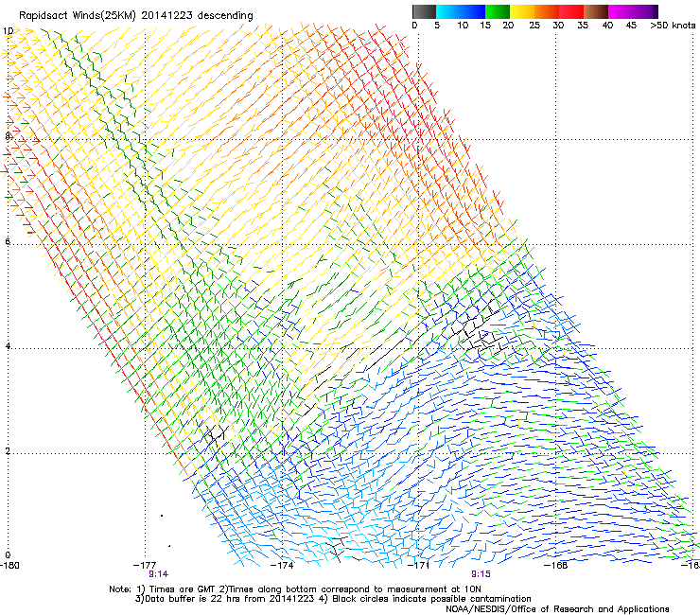This screenshot has width=700, height=615.
Task: Click the '-174' longitude axis label
Action: click(x=282, y=566)
